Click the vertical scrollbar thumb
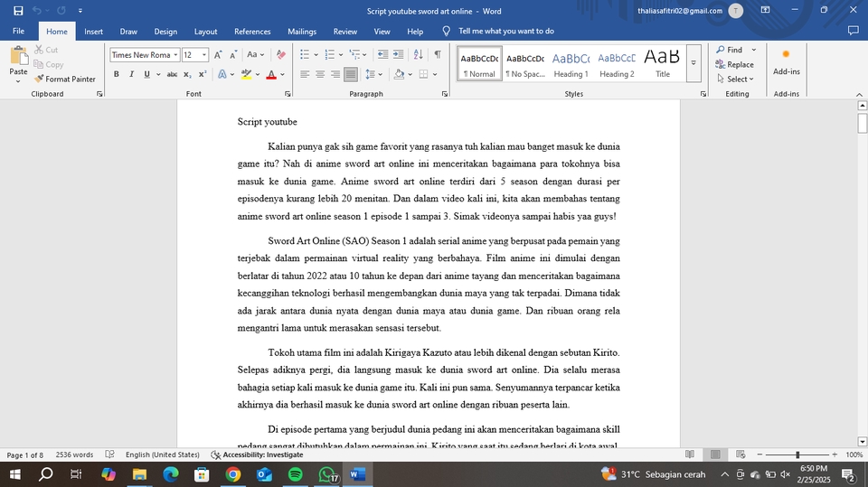The height and width of the screenshot is (487, 868). click(x=862, y=123)
